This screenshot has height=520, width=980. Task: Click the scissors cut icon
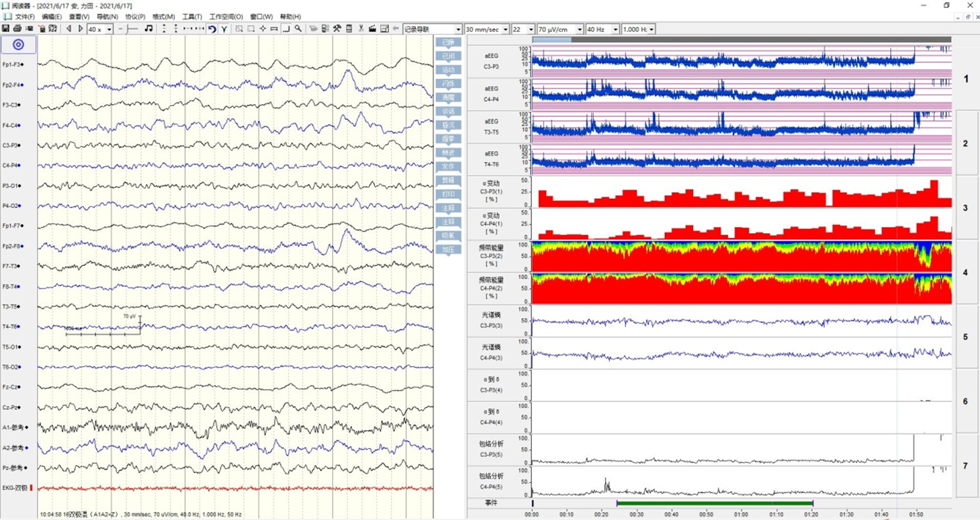point(361,29)
